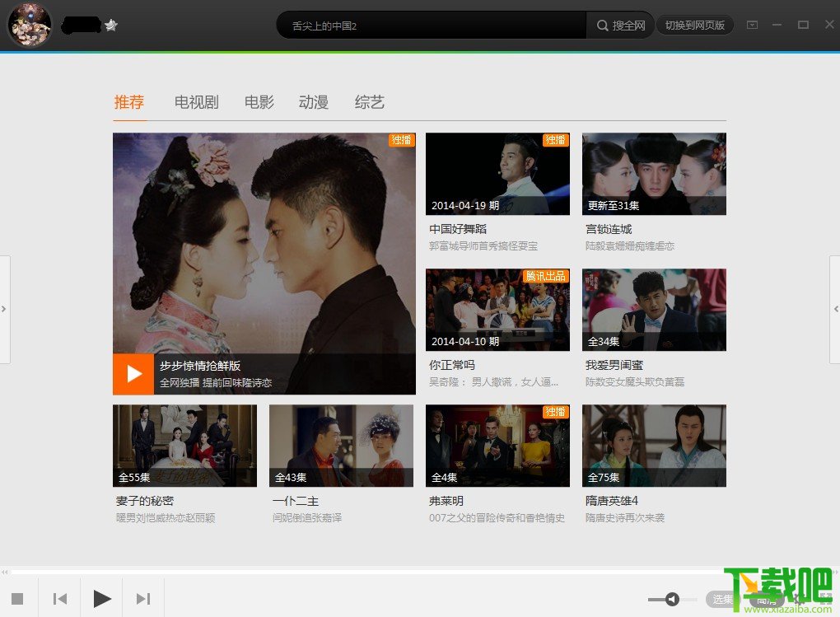Focus the search box showing 舌尖上的中国2
Image resolution: width=840 pixels, height=617 pixels.
point(432,26)
